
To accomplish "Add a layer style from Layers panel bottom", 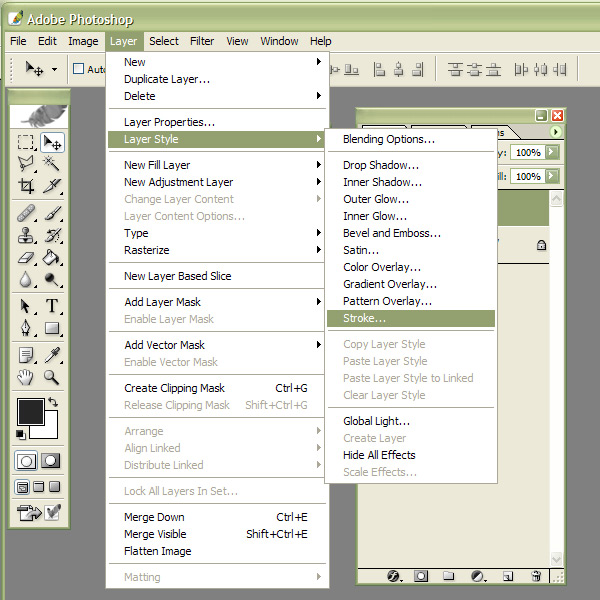I will tap(393, 576).
